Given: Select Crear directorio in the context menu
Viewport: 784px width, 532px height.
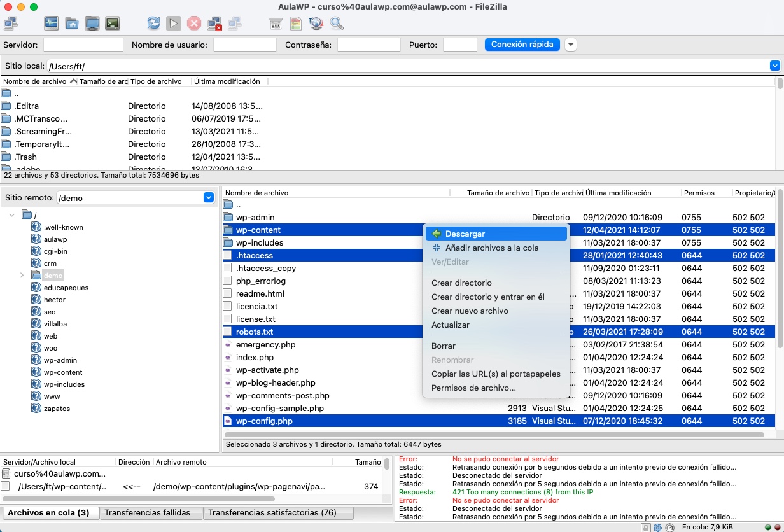Looking at the screenshot, I should 461,283.
